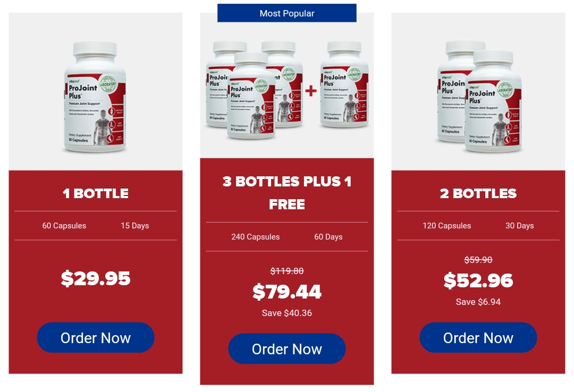The height and width of the screenshot is (392, 574).
Task: Click the Save $40.36 text
Action: [x=287, y=313]
